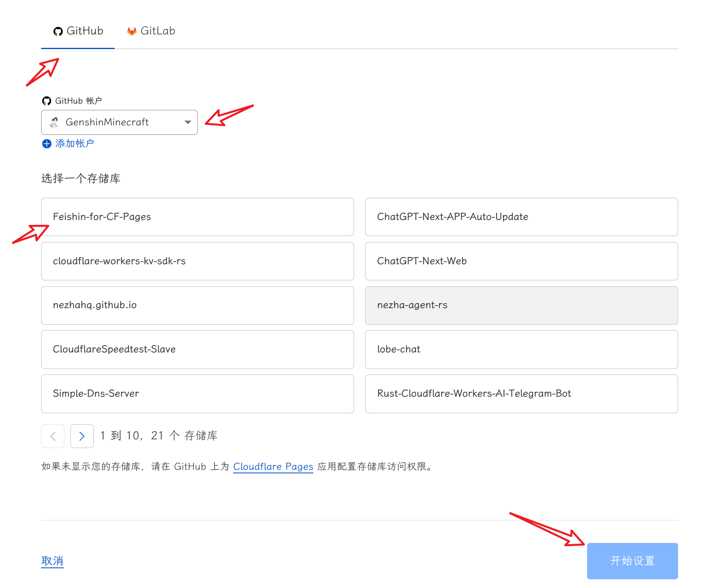Screen dimensions: 705x588
Task: Click the GenshinMinecraft account avatar
Action: (x=54, y=123)
